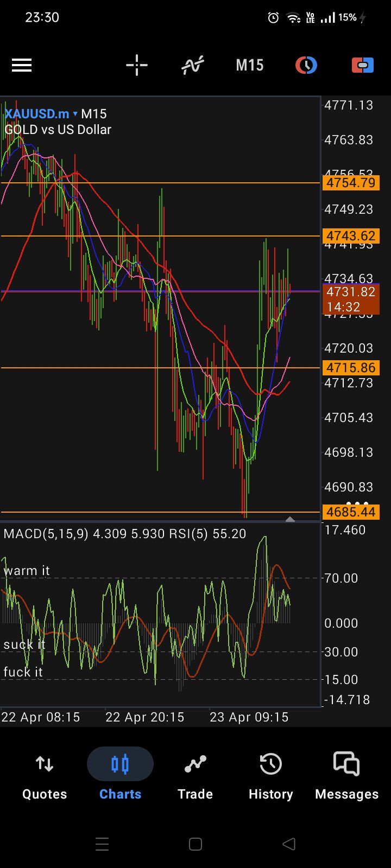The image size is (391, 868).
Task: Switch to the Quotes tab
Action: tap(45, 775)
